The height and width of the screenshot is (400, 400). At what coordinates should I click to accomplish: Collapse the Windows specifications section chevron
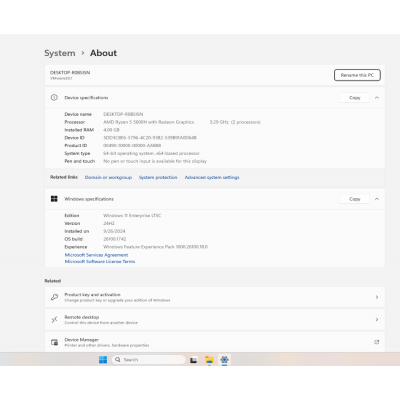pyautogui.click(x=377, y=199)
